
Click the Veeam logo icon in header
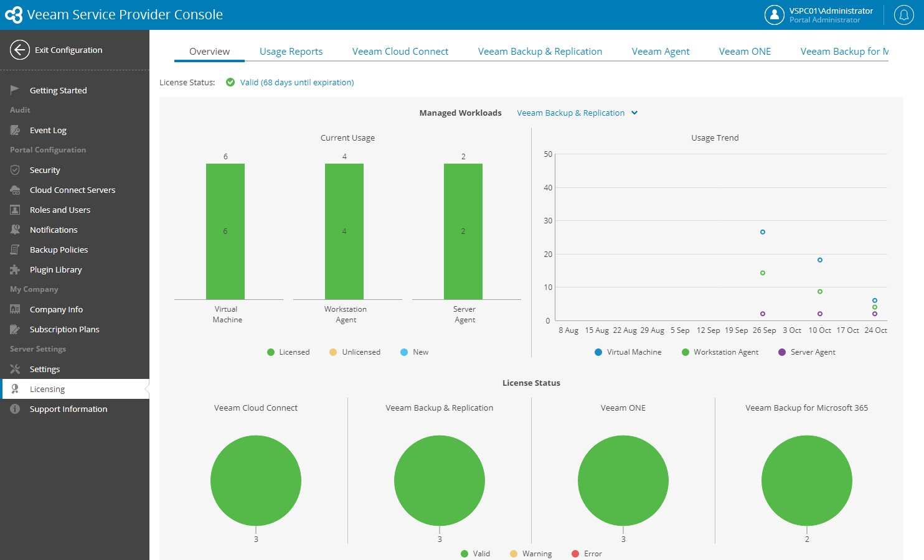[x=14, y=15]
